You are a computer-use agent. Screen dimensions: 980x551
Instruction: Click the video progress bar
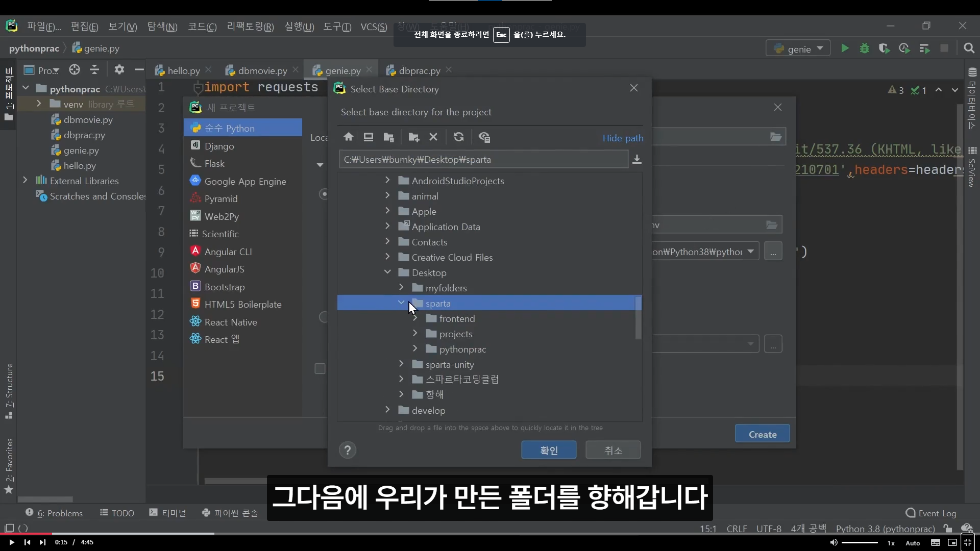(x=490, y=534)
